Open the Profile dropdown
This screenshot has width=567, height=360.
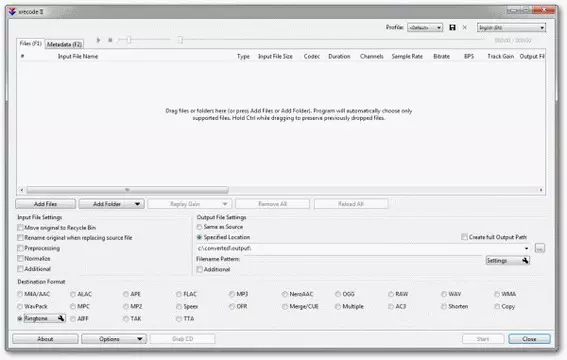(425, 27)
